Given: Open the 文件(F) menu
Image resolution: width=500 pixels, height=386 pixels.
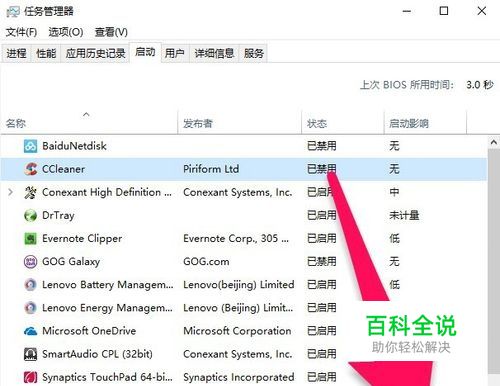Looking at the screenshot, I should point(21,32).
